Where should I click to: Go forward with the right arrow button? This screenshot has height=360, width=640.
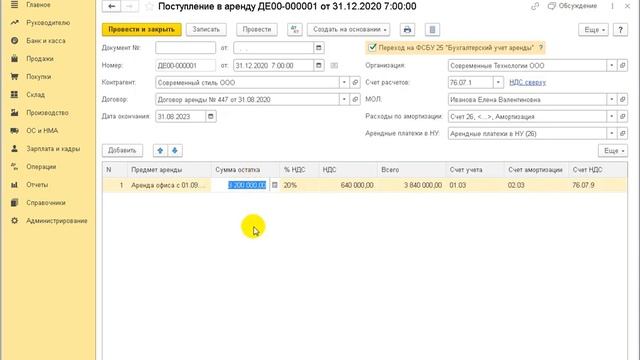129,6
